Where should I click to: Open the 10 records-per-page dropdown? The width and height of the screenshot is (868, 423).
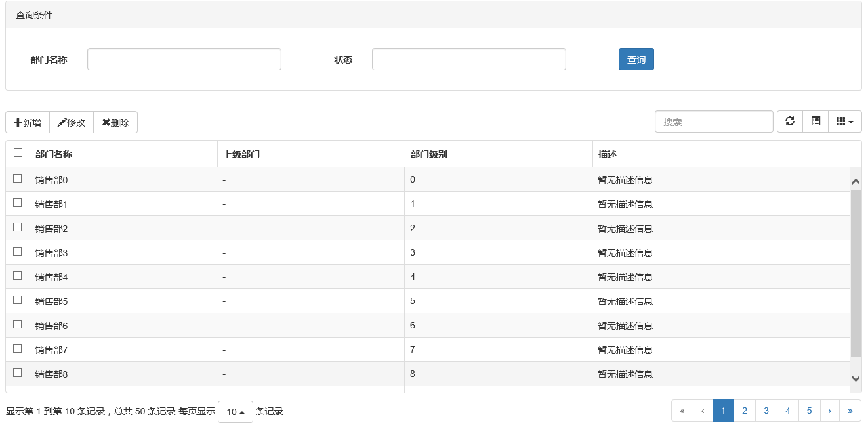click(x=236, y=412)
